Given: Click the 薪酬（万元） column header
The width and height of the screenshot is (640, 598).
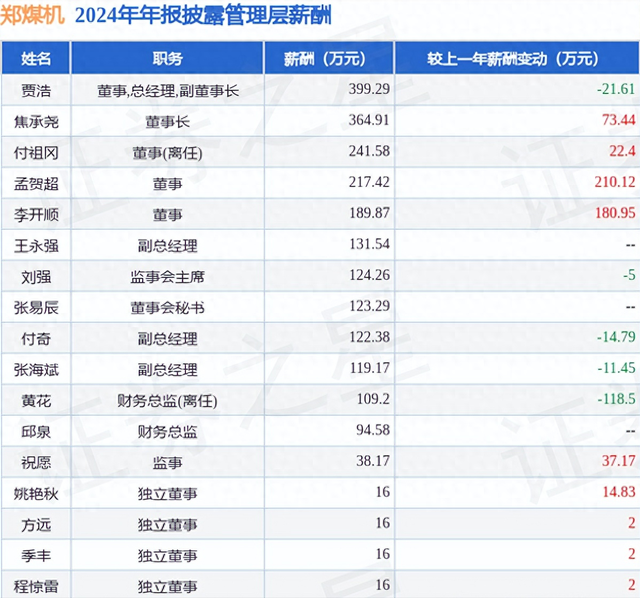Looking at the screenshot, I should (x=329, y=58).
